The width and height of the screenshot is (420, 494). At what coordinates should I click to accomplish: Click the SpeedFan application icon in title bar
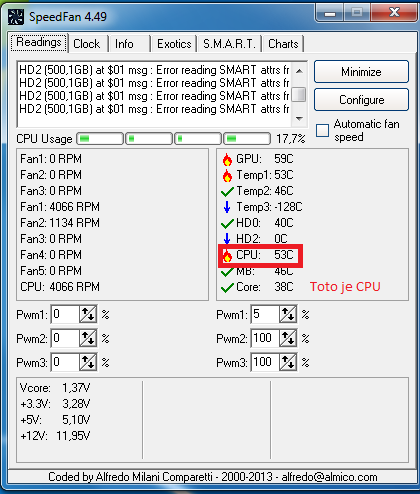point(16,17)
